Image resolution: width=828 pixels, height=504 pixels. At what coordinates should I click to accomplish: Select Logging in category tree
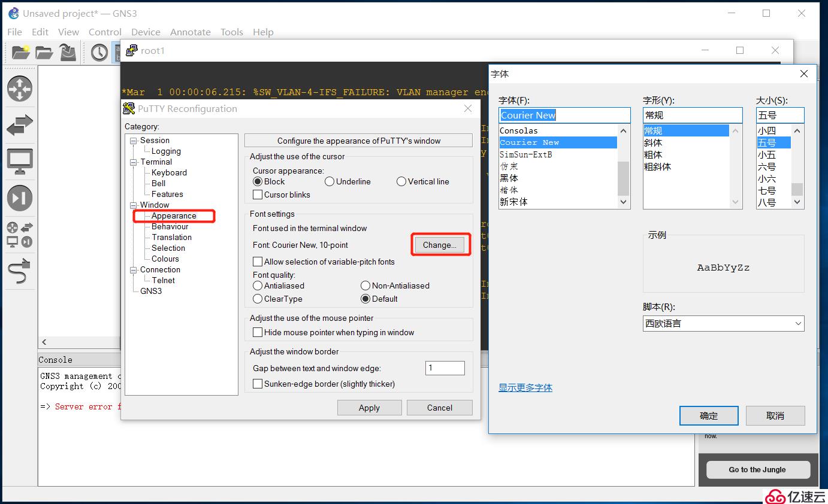166,151
